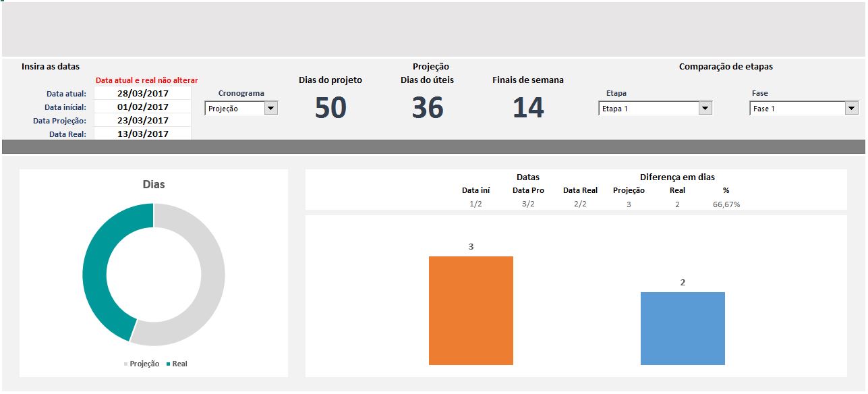This screenshot has width=868, height=394.
Task: Click the Dias do projeto value 50
Action: coord(330,108)
